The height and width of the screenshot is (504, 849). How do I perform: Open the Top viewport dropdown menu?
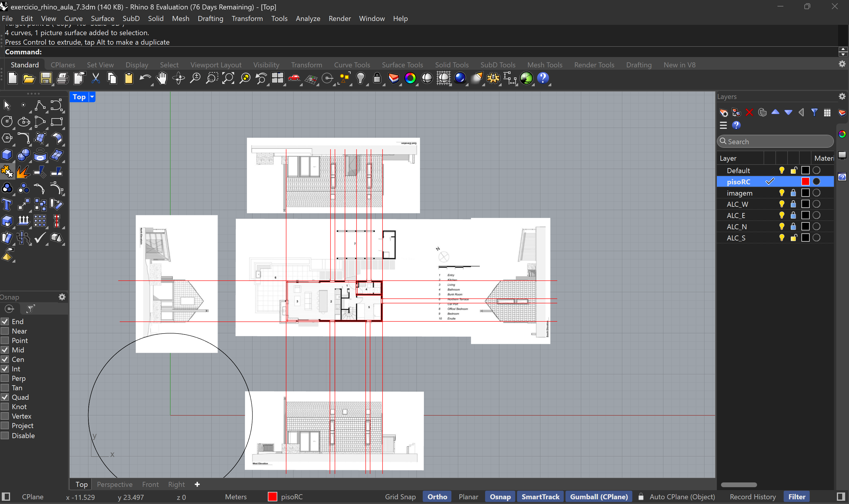pyautogui.click(x=91, y=97)
